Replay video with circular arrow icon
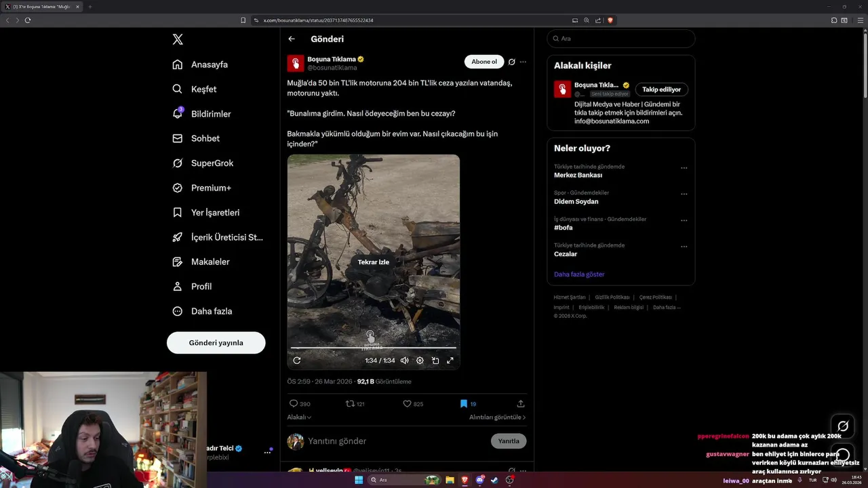The image size is (868, 488). (296, 361)
